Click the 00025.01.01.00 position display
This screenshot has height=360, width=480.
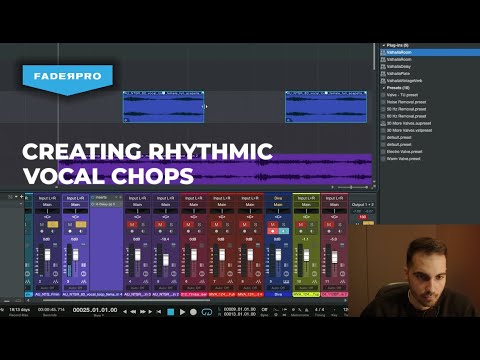tap(95, 310)
